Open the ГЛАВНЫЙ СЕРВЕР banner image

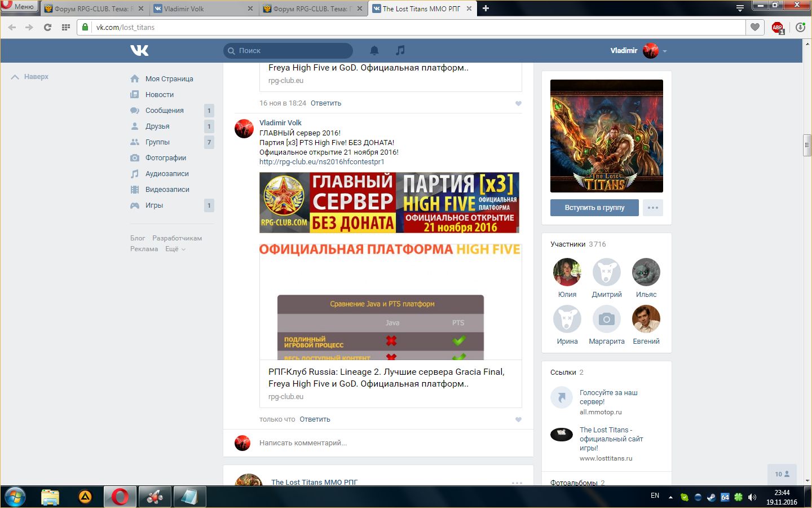tap(389, 203)
